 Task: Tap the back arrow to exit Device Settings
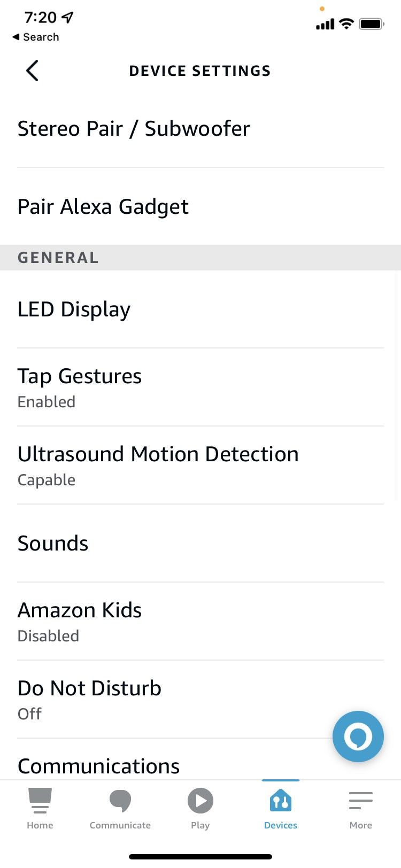pyautogui.click(x=31, y=70)
